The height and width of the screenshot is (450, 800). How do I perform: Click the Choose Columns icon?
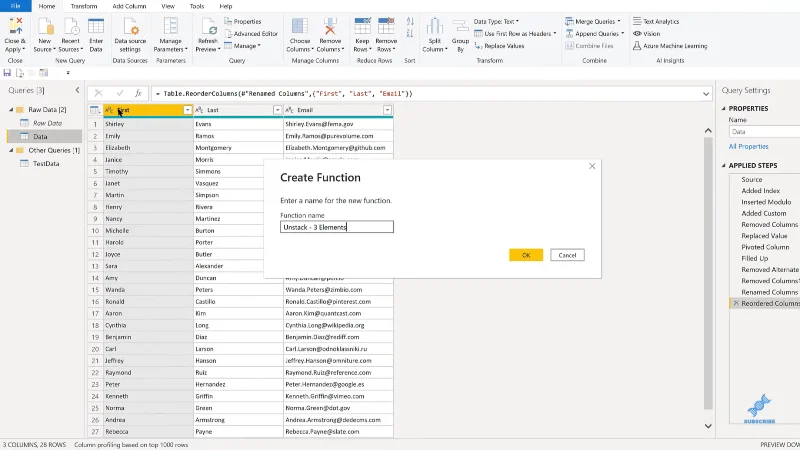tap(299, 26)
